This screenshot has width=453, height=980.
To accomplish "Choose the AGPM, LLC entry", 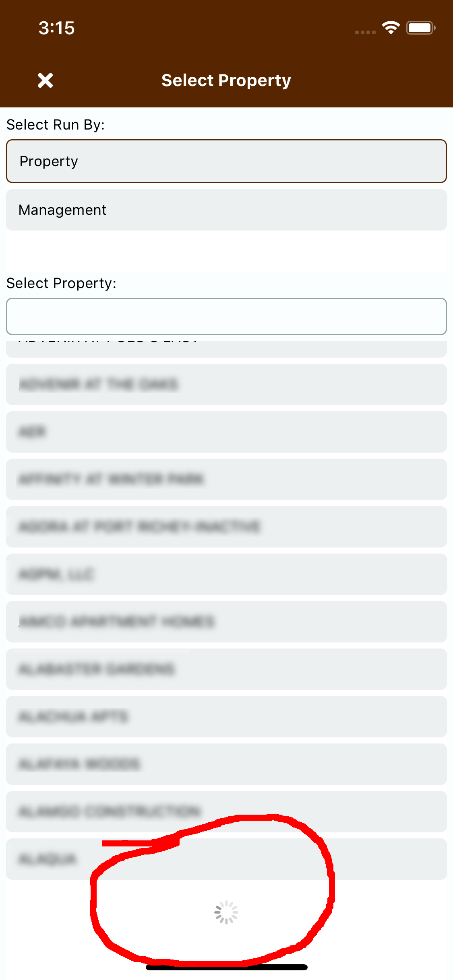I will tap(226, 574).
